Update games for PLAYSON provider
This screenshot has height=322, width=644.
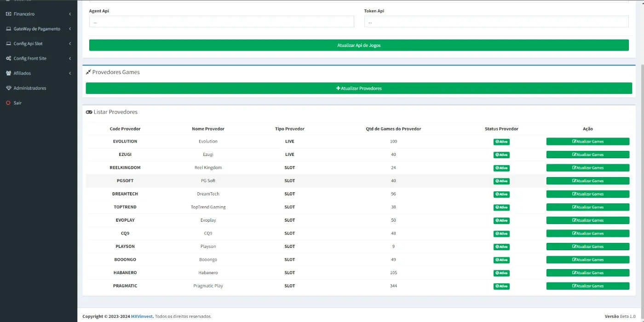[x=588, y=247]
